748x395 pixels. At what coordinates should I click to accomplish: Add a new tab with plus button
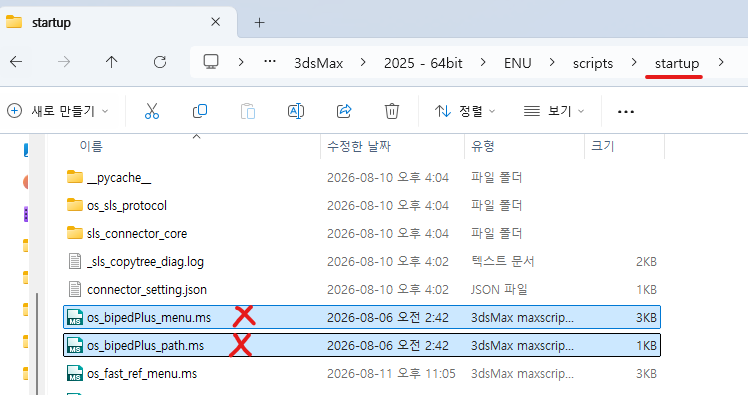pos(260,22)
